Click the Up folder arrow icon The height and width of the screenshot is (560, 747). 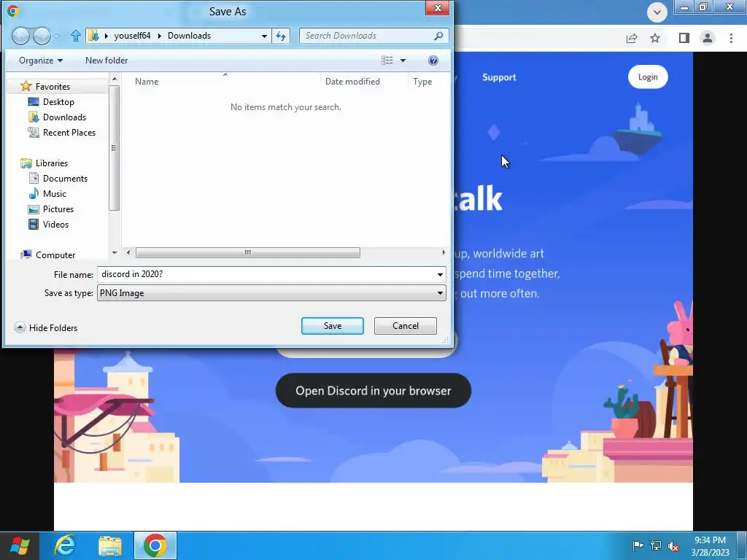tap(75, 36)
